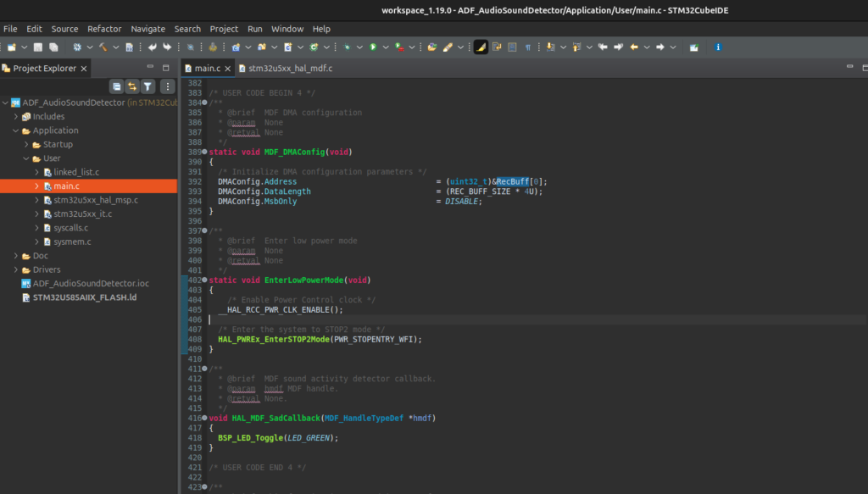
Task: Toggle Link with Editor in Project Explorer
Action: [x=131, y=86]
